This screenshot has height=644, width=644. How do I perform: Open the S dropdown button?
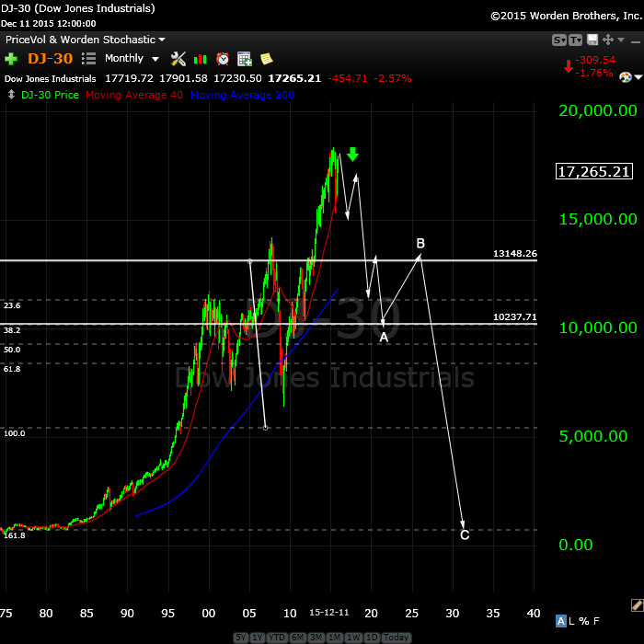[558, 40]
